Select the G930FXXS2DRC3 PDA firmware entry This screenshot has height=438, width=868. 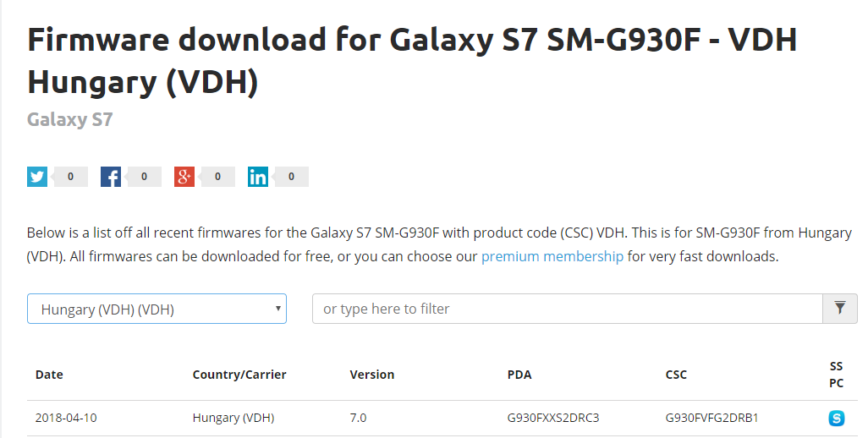[x=553, y=418]
